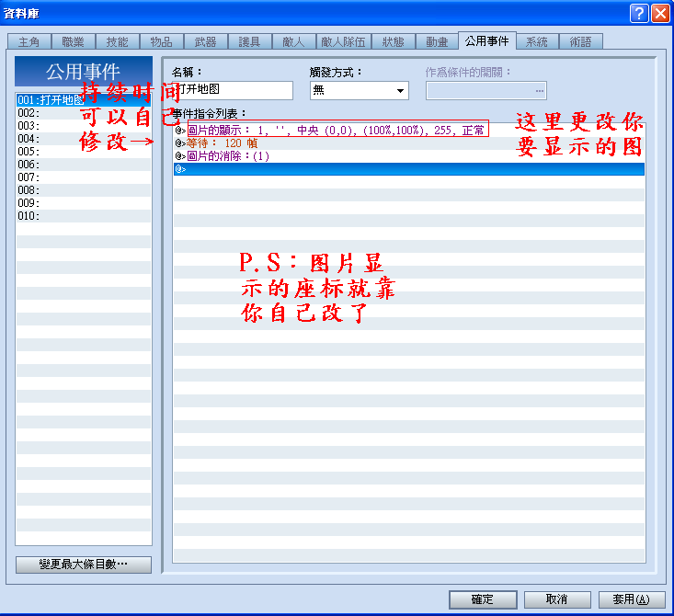Switch to the 主角 tab
674x616 pixels.
tap(29, 41)
